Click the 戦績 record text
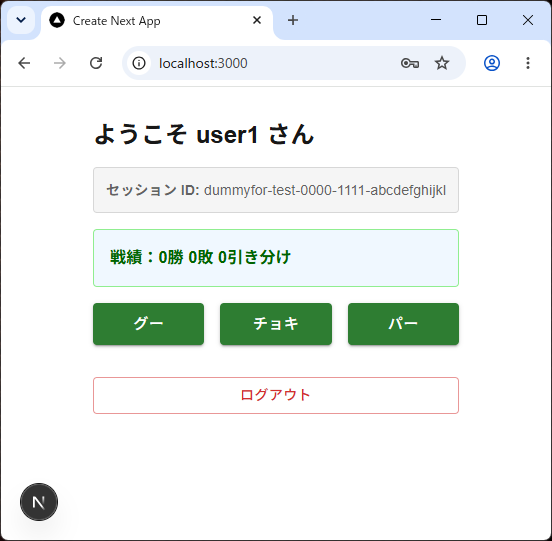This screenshot has height=541, width=552. point(200,257)
